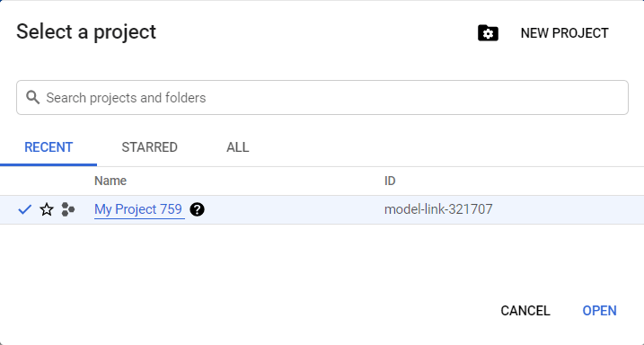Screen dimensions: 644x345
Task: Open the STARRED tab
Action: click(149, 147)
